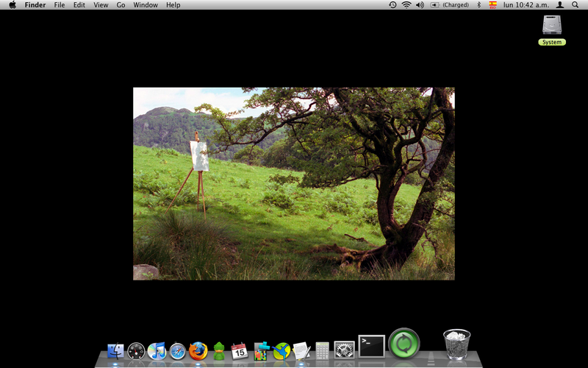The image size is (588, 368).
Task: Open the Window menu
Action: [146, 5]
